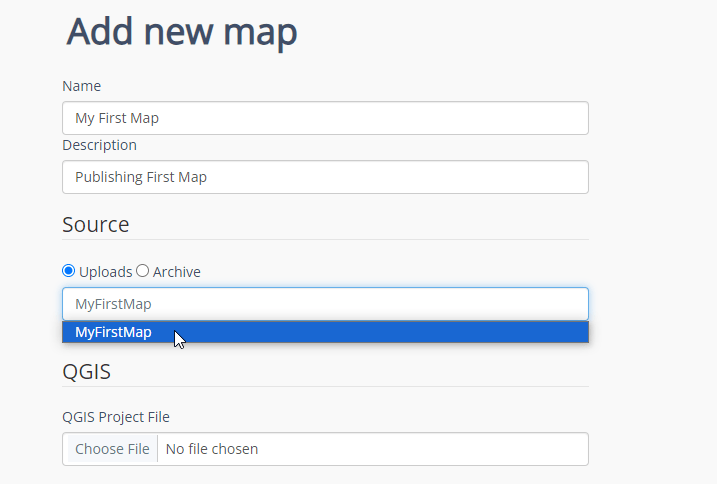Place cursor on word "First" in Name field
This screenshot has height=484, width=717.
pyautogui.click(x=112, y=118)
